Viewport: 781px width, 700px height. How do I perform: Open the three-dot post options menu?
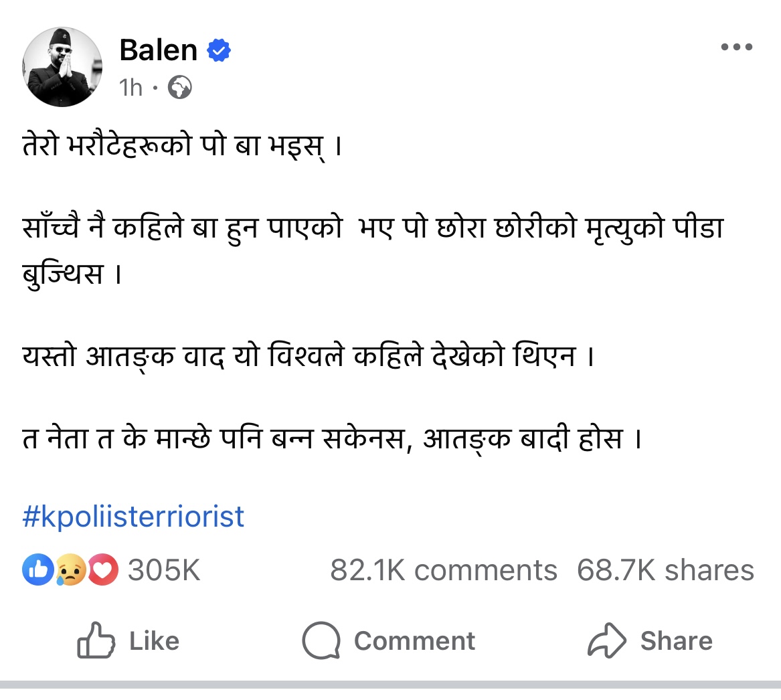coord(736,47)
